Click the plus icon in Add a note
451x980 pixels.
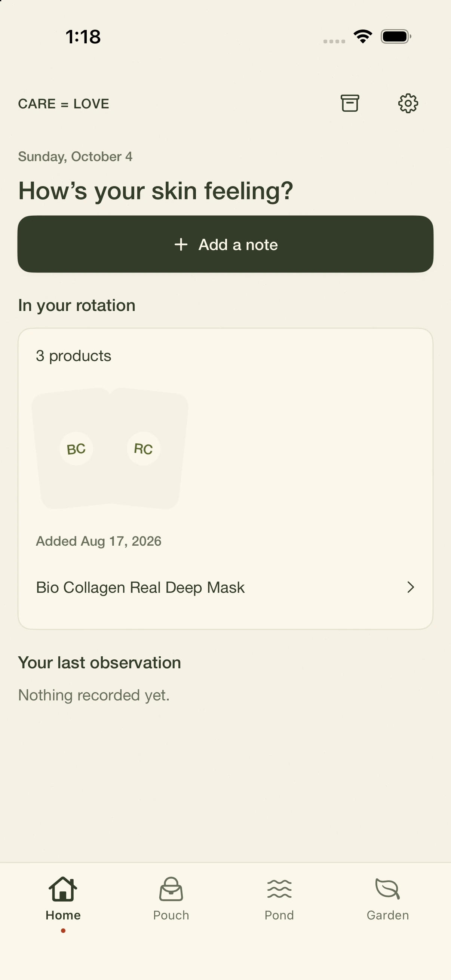point(181,244)
